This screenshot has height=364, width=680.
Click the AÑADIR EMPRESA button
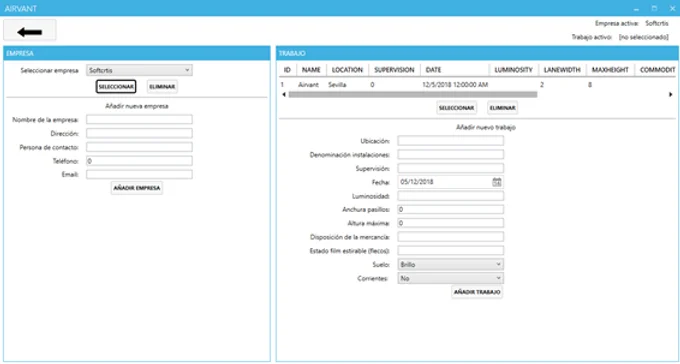coord(137,188)
